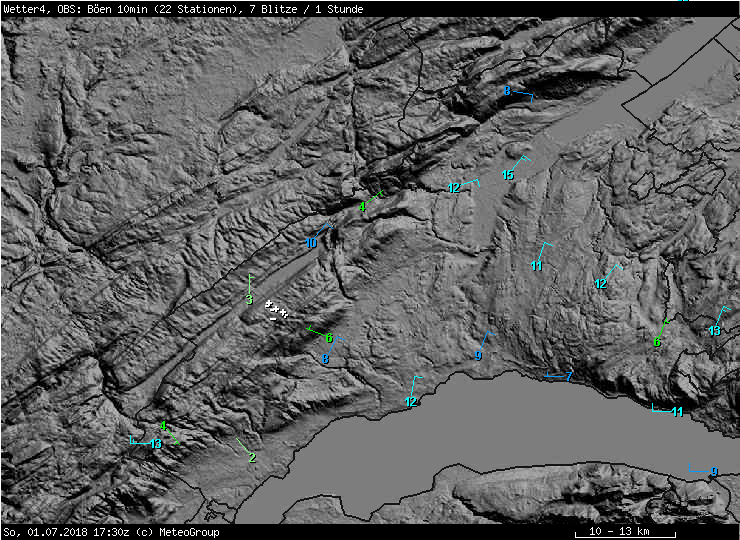Click the green 4 near blue 10
This screenshot has height=540, width=740.
(x=362, y=207)
